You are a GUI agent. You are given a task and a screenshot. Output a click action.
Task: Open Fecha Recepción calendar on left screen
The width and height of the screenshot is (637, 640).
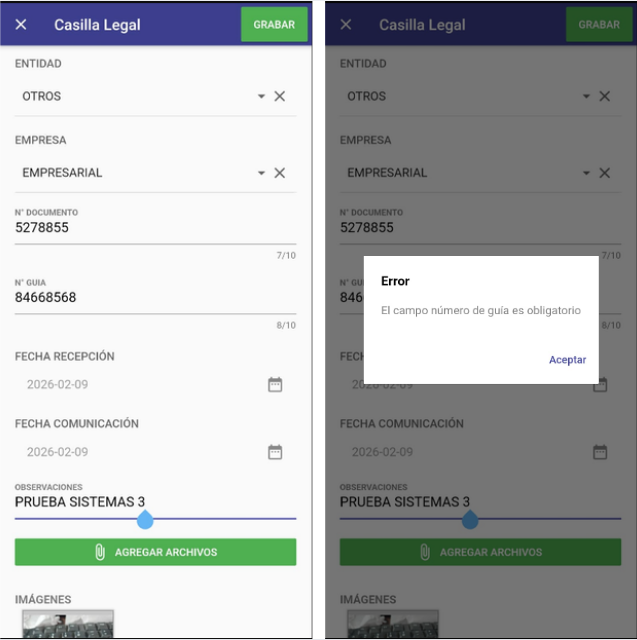point(275,385)
